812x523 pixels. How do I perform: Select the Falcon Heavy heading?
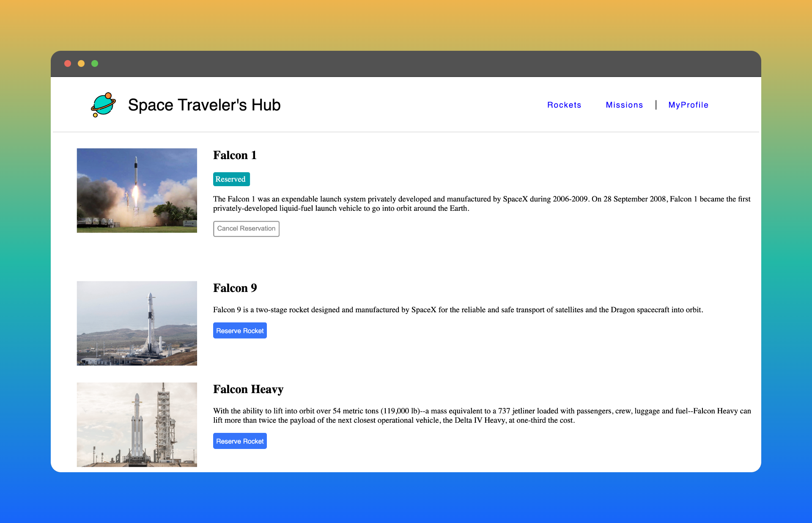248,389
